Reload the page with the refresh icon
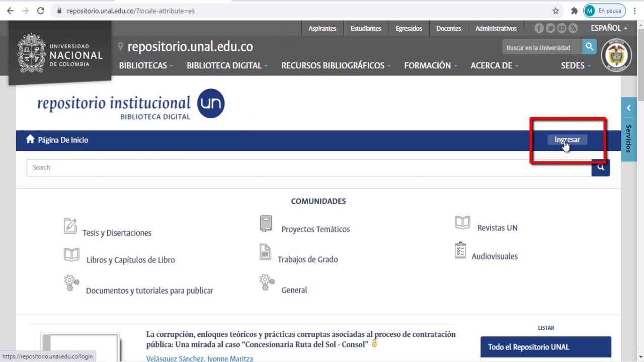 click(41, 11)
